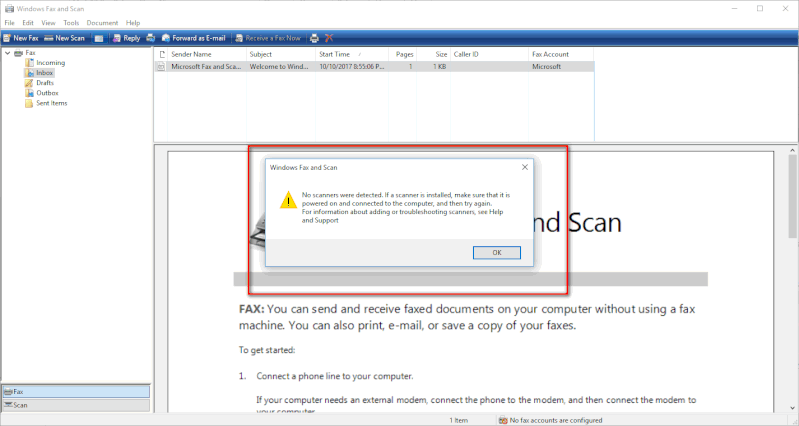Click No fax accounts are configured status
799x426 pixels.
click(x=556, y=420)
